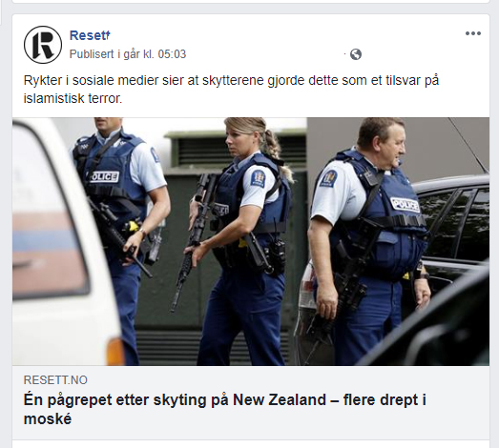The height and width of the screenshot is (448, 499).
Task: Click the grey link preview caption area
Action: (x=251, y=402)
